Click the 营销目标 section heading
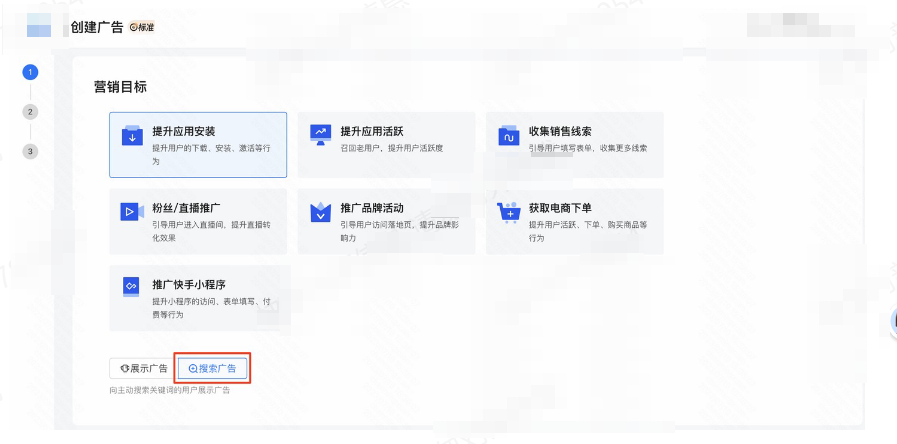897x444 pixels. (x=120, y=87)
